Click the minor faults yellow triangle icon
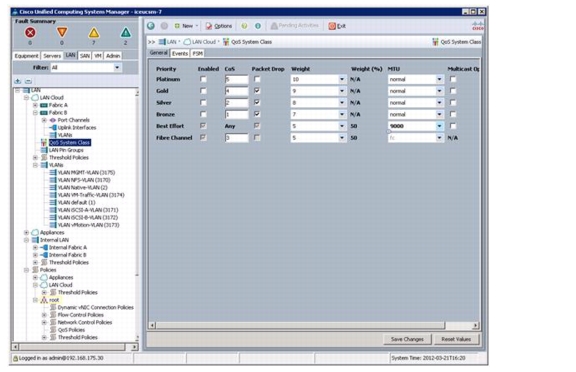This screenshot has height=372, width=576. coord(94,33)
